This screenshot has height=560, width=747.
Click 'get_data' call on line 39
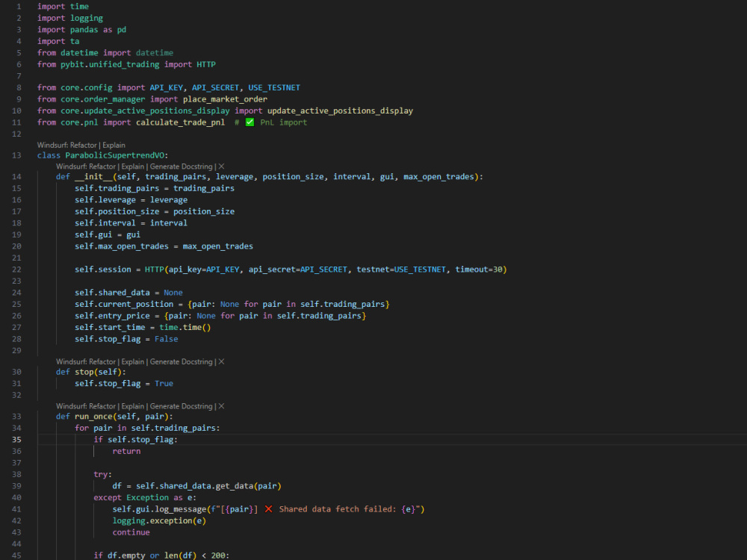tap(235, 486)
